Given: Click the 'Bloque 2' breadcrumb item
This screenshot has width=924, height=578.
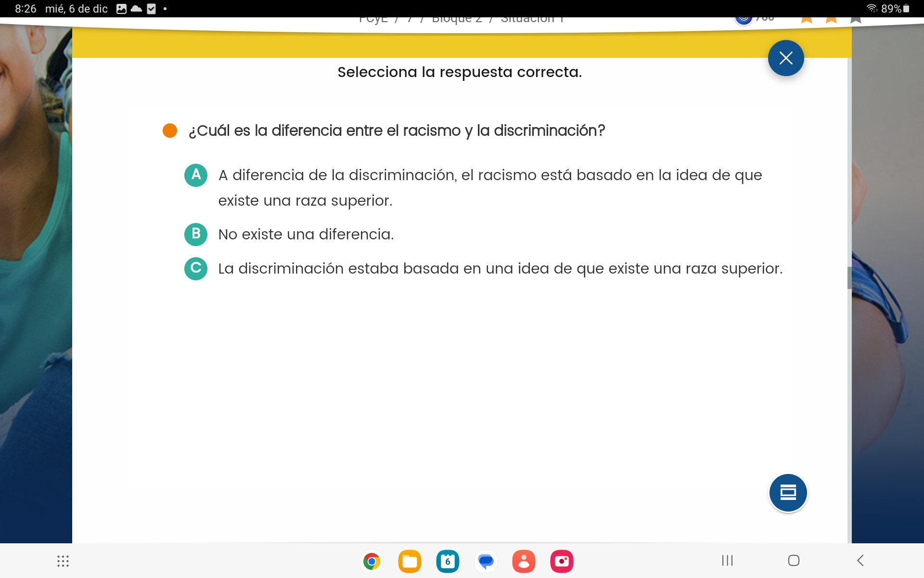Looking at the screenshot, I should [457, 20].
